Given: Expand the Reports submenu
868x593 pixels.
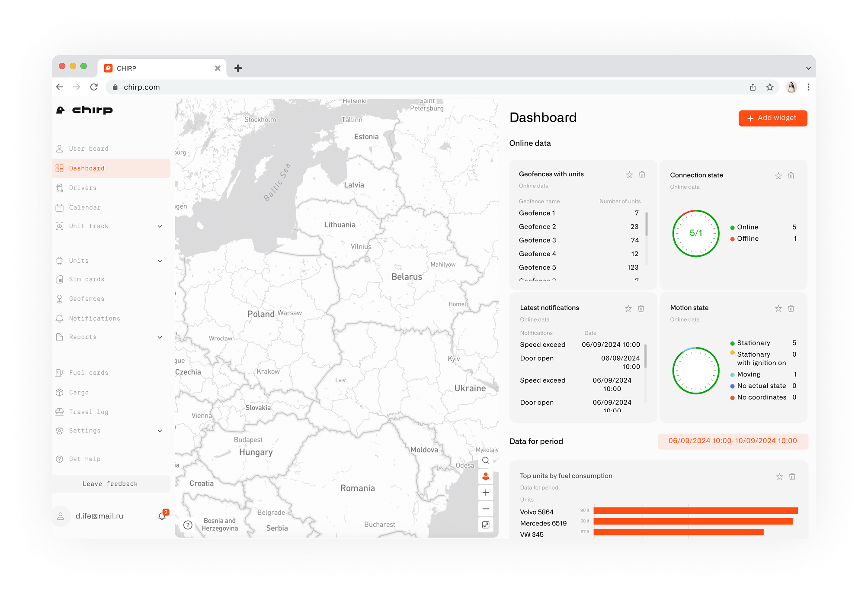Looking at the screenshot, I should [x=160, y=337].
